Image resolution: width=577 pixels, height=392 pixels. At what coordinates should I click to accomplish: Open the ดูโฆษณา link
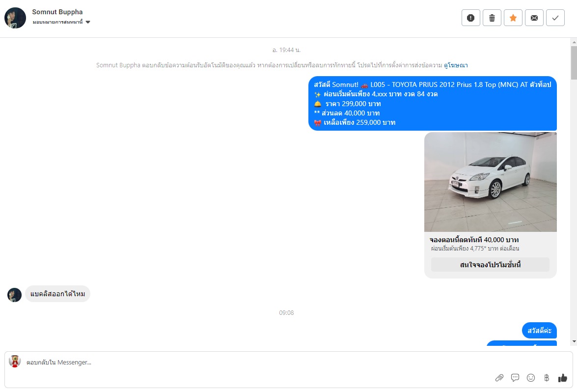[x=456, y=65]
